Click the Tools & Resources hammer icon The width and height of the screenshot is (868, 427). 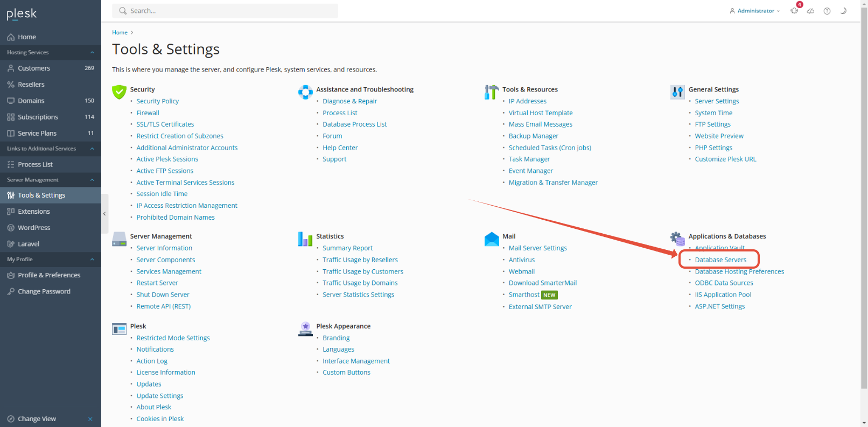(x=492, y=92)
